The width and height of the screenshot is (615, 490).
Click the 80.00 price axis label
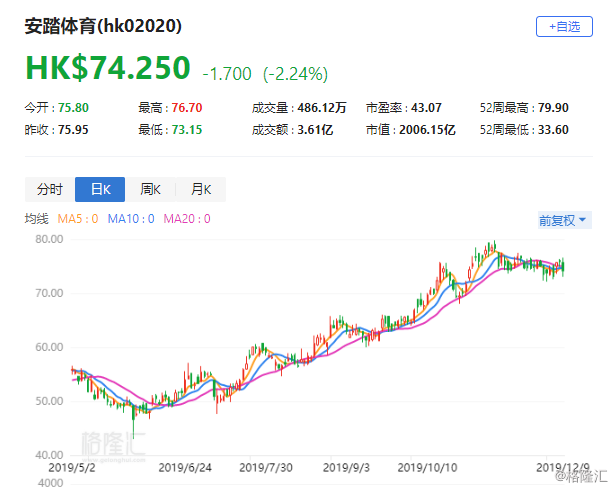pos(49,239)
